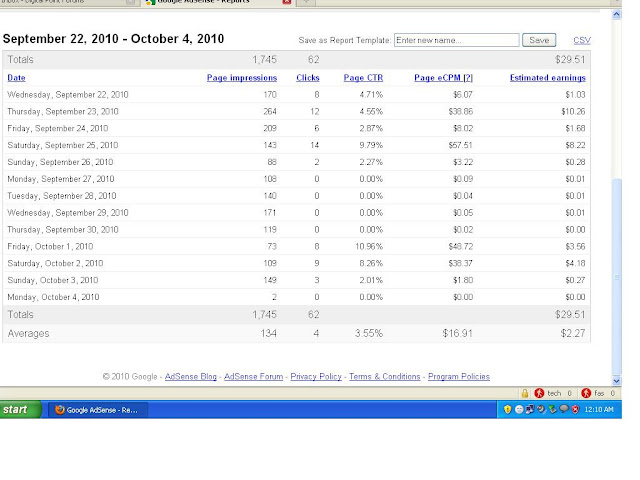Viewport: 640px width, 480px height.
Task: Click the report template name input field
Action: click(456, 40)
